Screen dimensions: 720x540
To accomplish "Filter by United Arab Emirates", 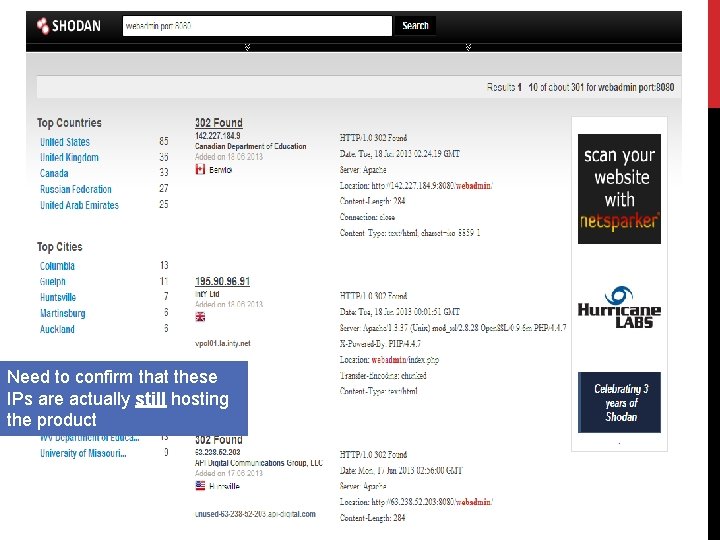I will [x=79, y=205].
